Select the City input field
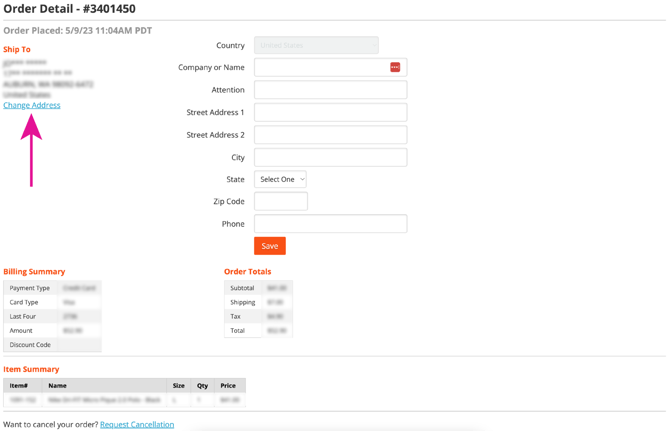 click(x=330, y=157)
